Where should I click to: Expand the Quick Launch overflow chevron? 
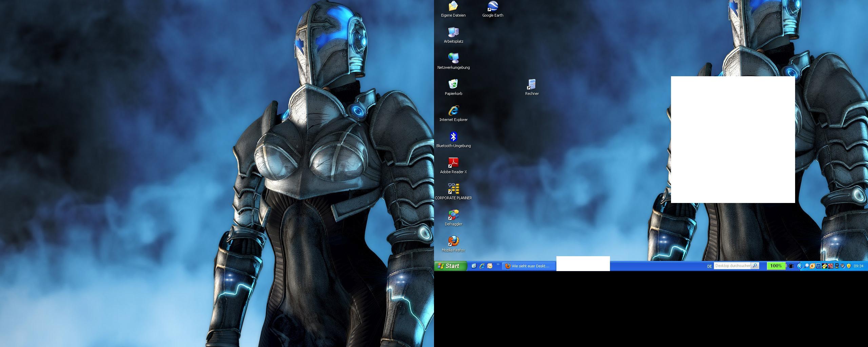(x=498, y=264)
